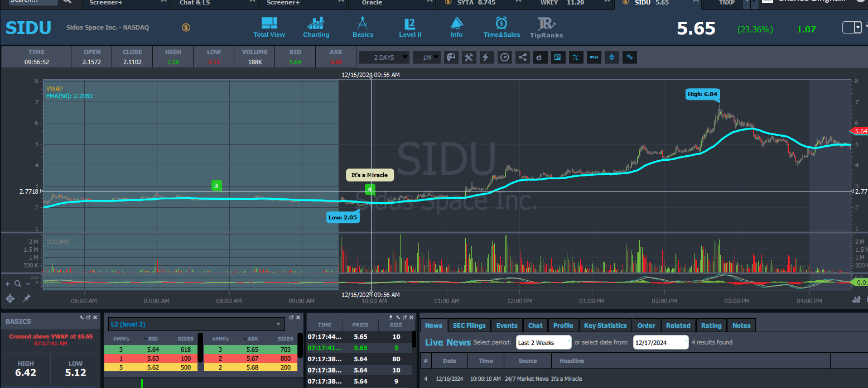The width and height of the screenshot is (868, 388).
Task: Open the 12/17/2024 date picker
Action: coord(660,342)
